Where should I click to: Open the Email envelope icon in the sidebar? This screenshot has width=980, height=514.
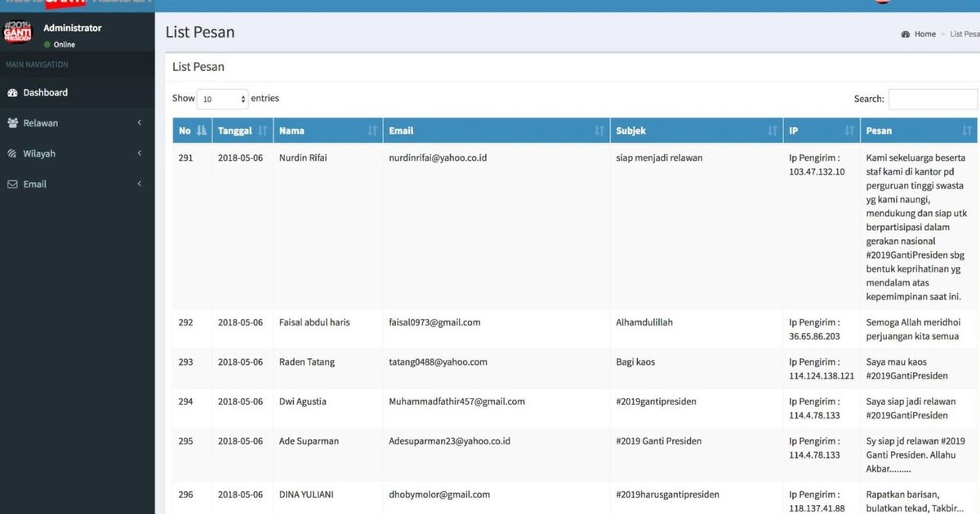click(x=12, y=184)
